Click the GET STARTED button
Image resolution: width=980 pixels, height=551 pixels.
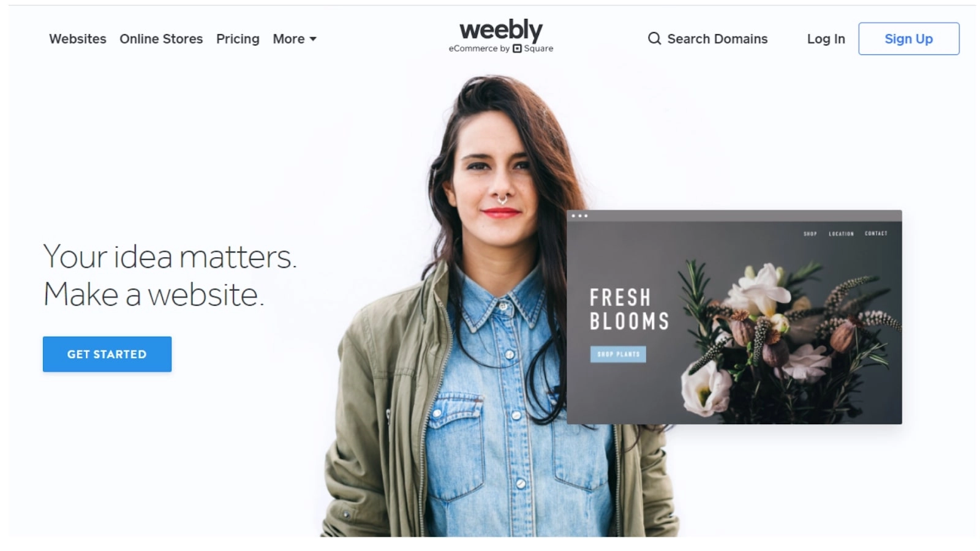pyautogui.click(x=107, y=354)
